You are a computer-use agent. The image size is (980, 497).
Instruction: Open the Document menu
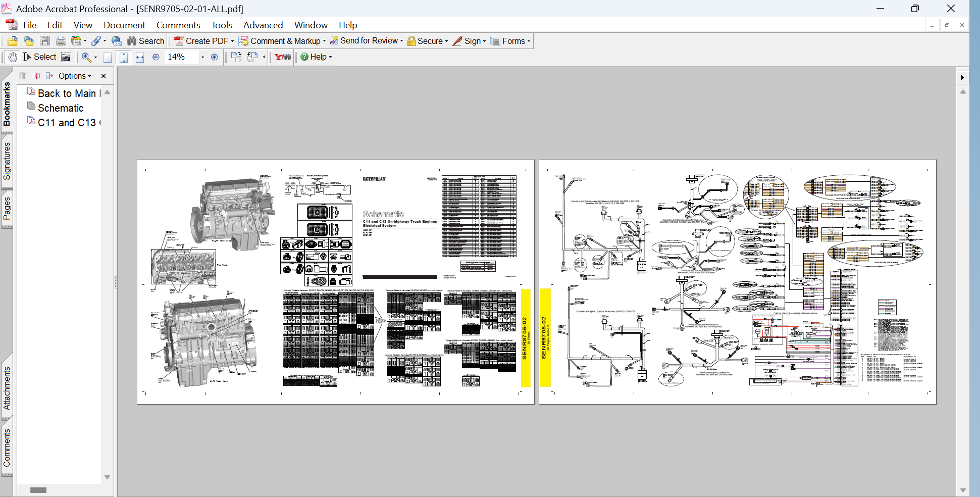pos(124,25)
